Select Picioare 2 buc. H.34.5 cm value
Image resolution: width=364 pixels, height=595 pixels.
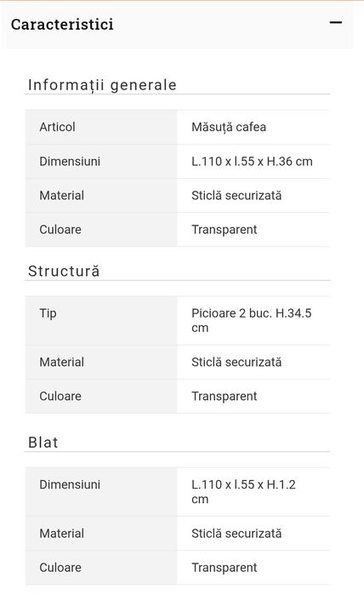click(252, 320)
